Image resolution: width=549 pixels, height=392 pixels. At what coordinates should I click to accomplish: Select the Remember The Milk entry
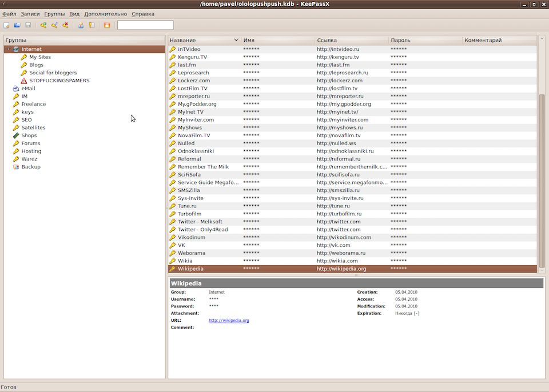[203, 167]
